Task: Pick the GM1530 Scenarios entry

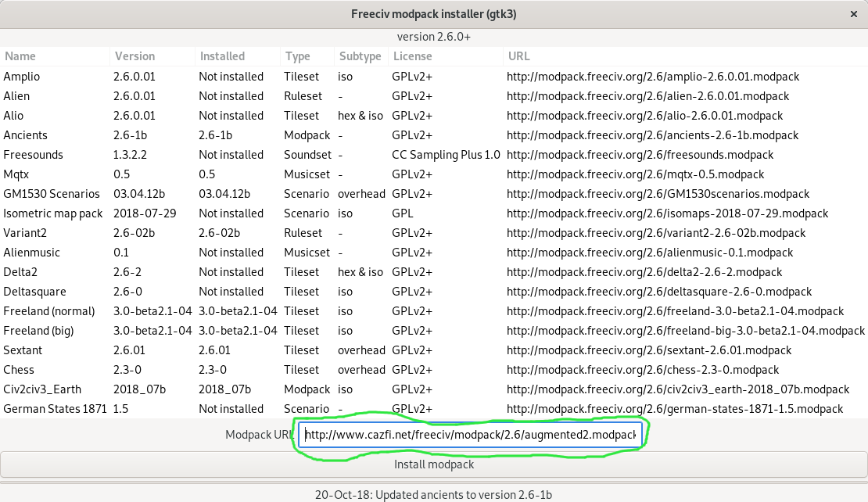Action: (52, 194)
